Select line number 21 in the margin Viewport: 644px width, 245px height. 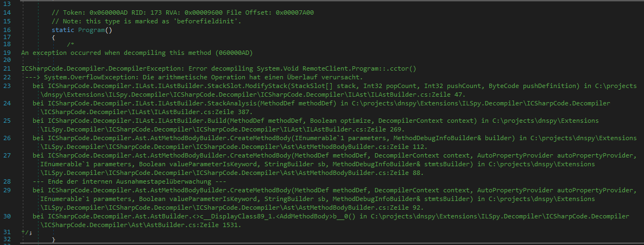pyautogui.click(x=7, y=68)
